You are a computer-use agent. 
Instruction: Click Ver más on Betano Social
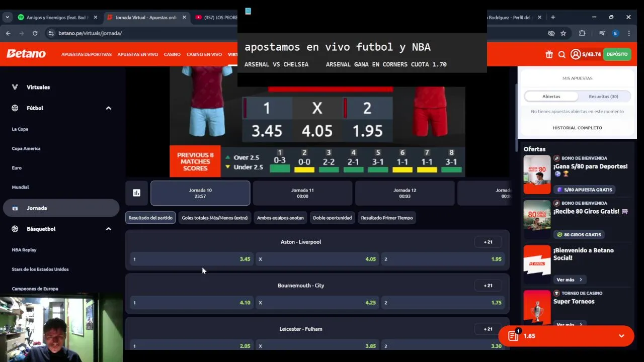[x=569, y=280]
